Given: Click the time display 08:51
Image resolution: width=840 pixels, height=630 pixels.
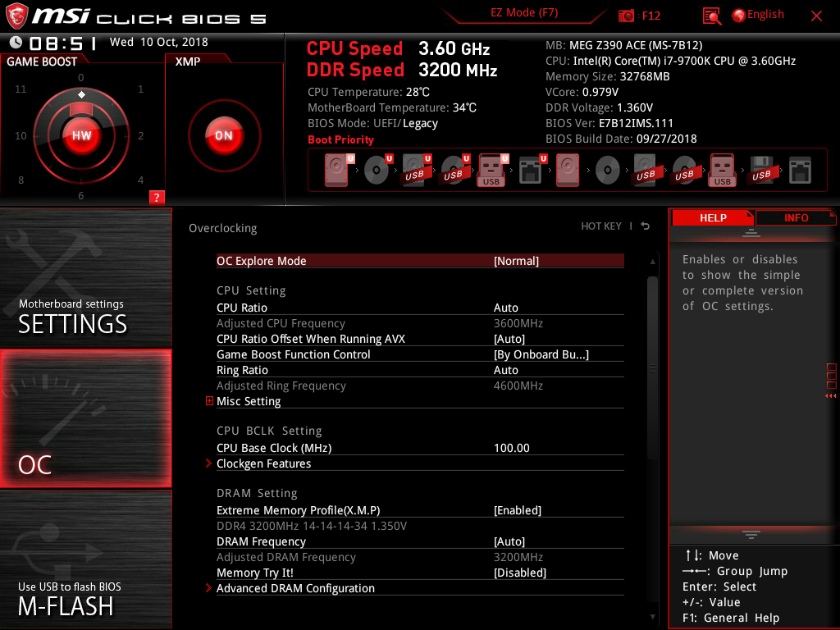Looking at the screenshot, I should coord(63,43).
